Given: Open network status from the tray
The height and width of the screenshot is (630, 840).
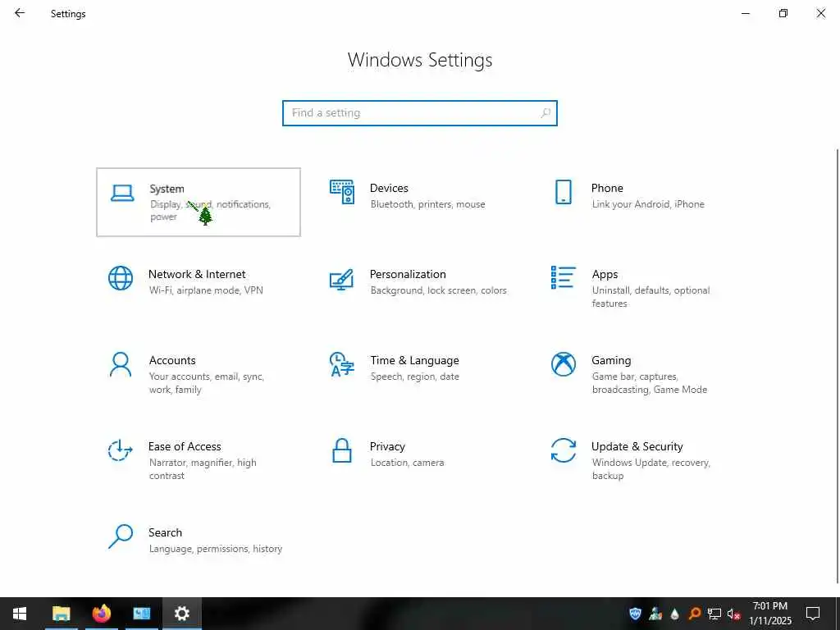Looking at the screenshot, I should pyautogui.click(x=714, y=614).
